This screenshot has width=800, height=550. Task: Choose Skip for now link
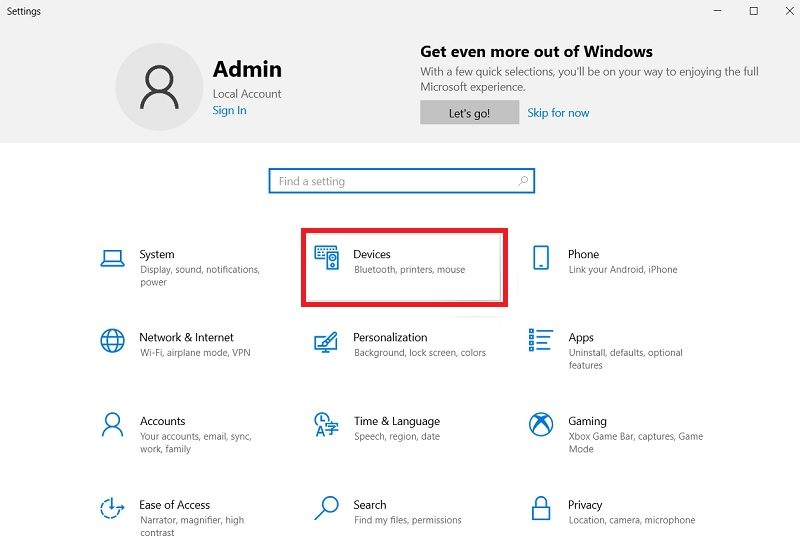558,113
